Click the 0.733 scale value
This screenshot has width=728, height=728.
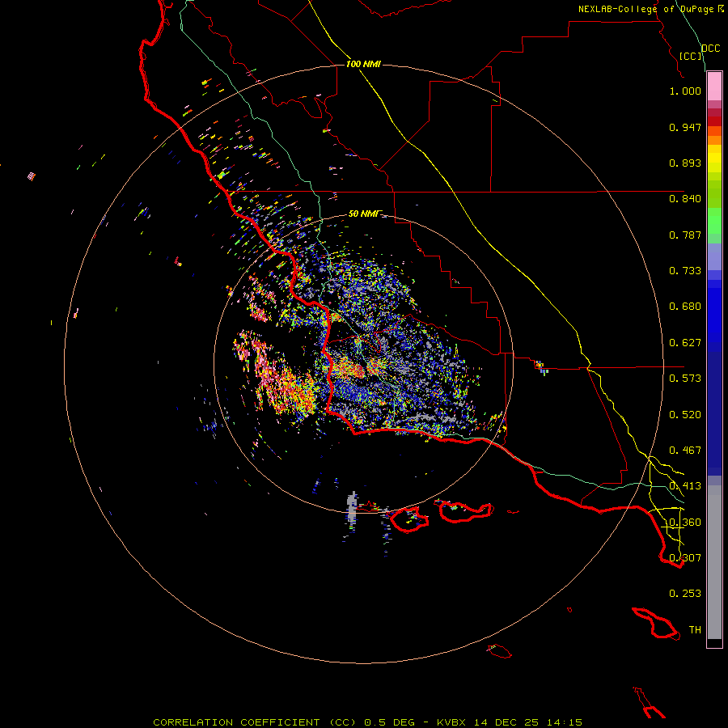point(685,271)
